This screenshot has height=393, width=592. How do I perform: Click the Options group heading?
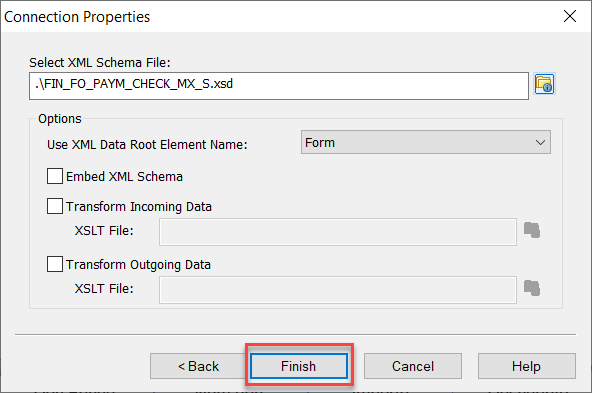60,119
